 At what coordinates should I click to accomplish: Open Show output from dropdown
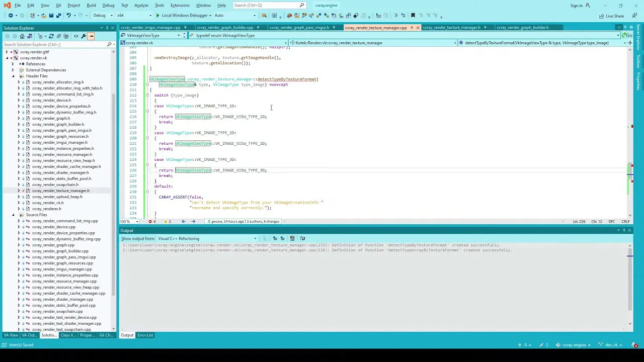tap(207, 238)
